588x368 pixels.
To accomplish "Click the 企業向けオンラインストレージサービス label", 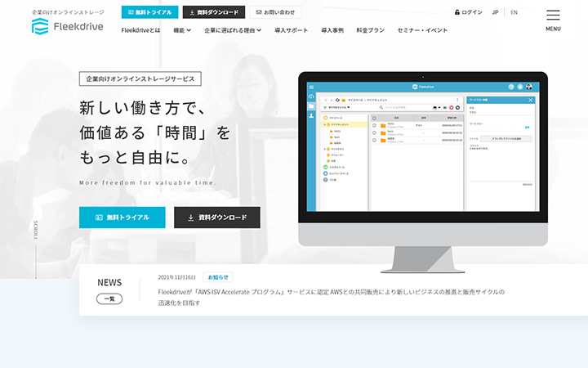I will pyautogui.click(x=140, y=79).
